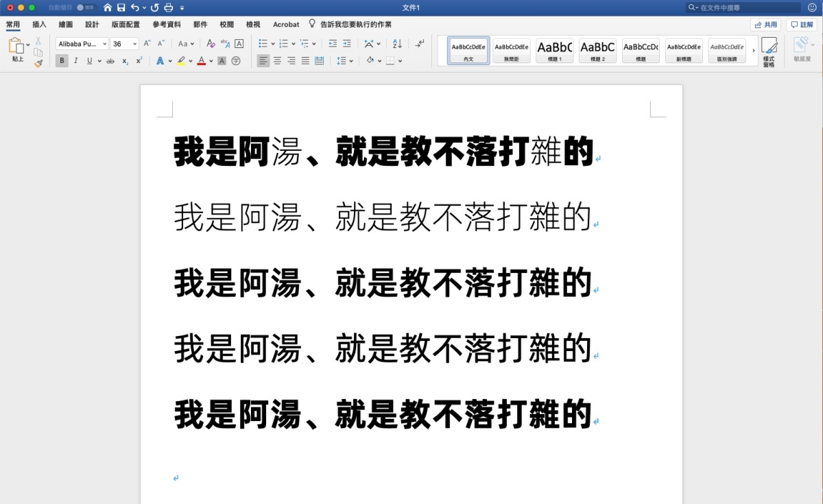Image resolution: width=823 pixels, height=504 pixels.
Task: Activate the Format Painter brush
Action: [38, 63]
